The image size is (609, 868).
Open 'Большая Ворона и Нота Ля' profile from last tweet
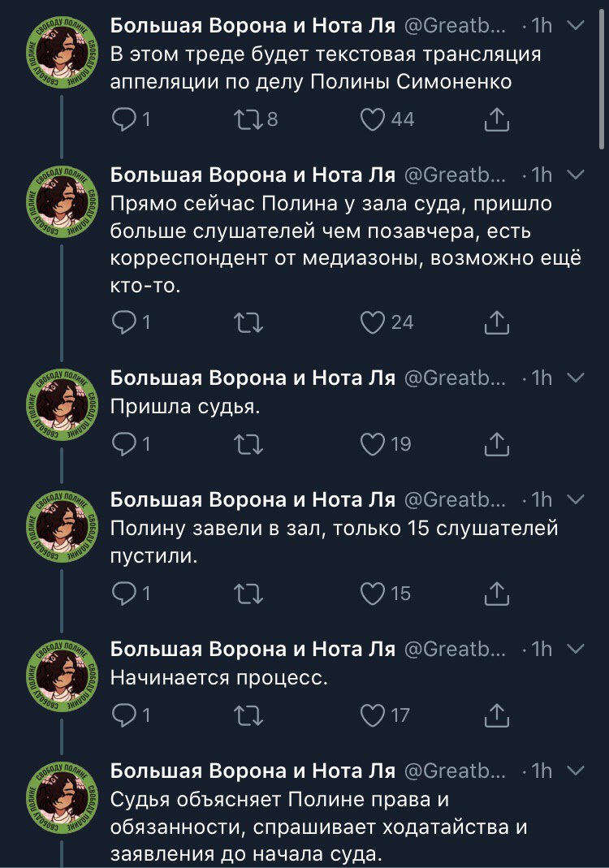tap(252, 771)
